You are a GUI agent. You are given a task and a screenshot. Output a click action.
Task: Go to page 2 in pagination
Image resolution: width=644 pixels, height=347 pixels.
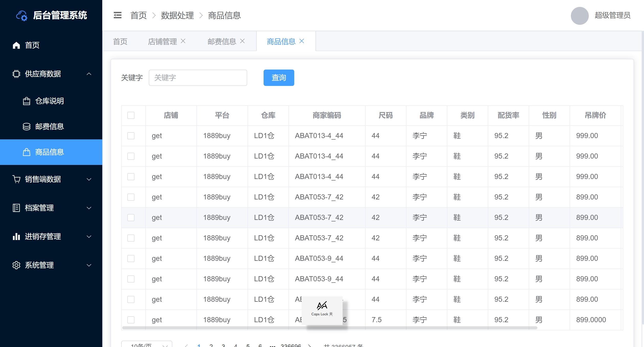(211, 345)
